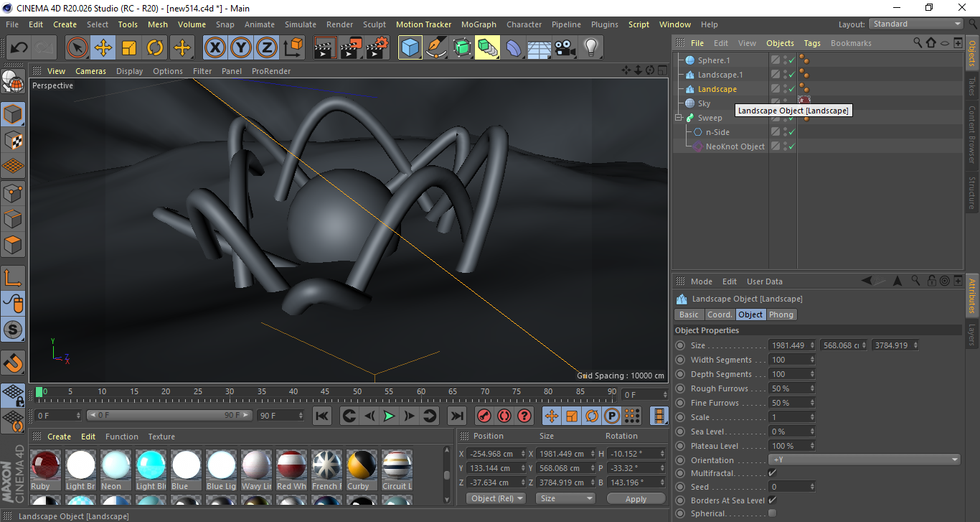Click the Scale value stepper arrows
Image resolution: width=980 pixels, height=522 pixels.
pos(812,417)
